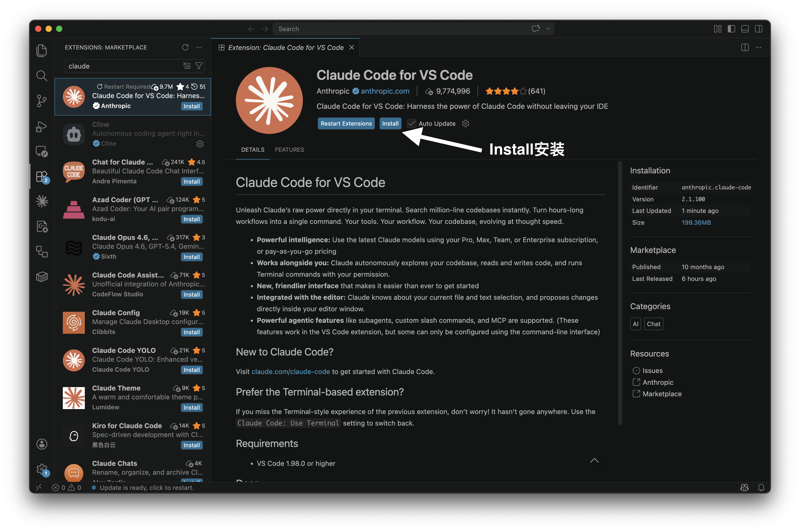This screenshot has width=800, height=532.
Task: Open the Copilot status icon in the status bar
Action: pos(744,488)
